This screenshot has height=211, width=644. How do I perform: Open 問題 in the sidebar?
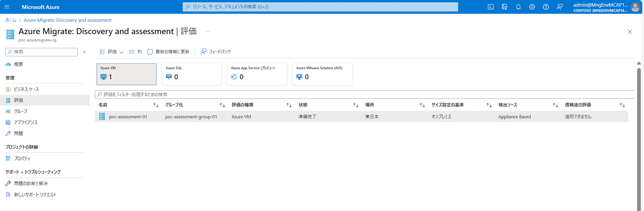pos(18,133)
